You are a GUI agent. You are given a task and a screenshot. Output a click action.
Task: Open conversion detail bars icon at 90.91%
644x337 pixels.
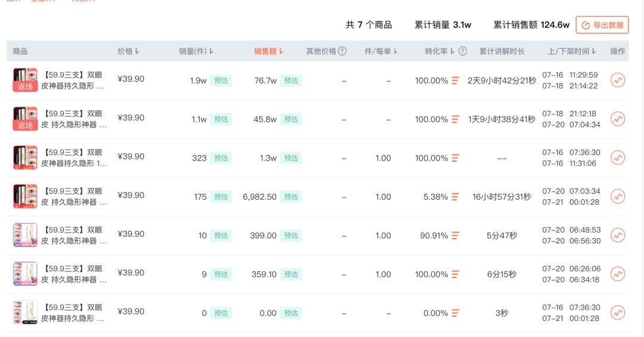coord(455,236)
